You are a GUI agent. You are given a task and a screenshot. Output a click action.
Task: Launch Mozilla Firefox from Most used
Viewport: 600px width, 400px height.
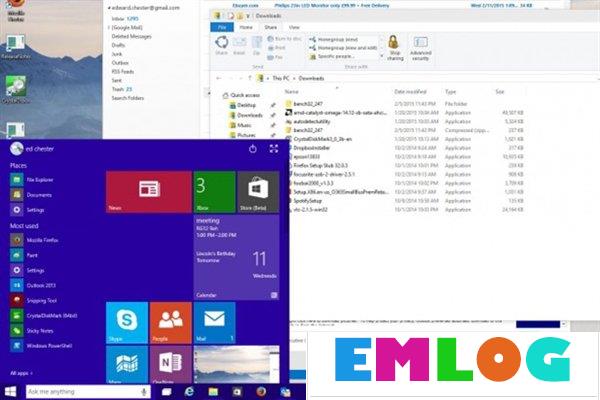coord(34,240)
